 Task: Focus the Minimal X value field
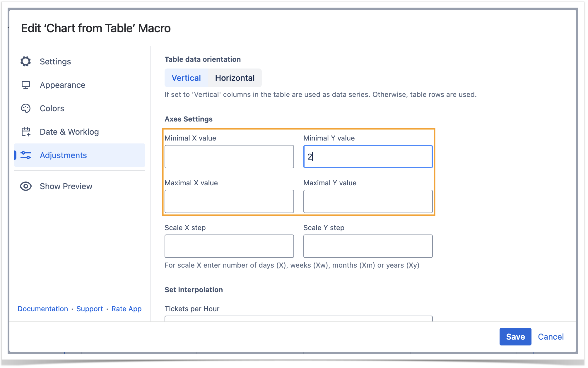pyautogui.click(x=229, y=157)
